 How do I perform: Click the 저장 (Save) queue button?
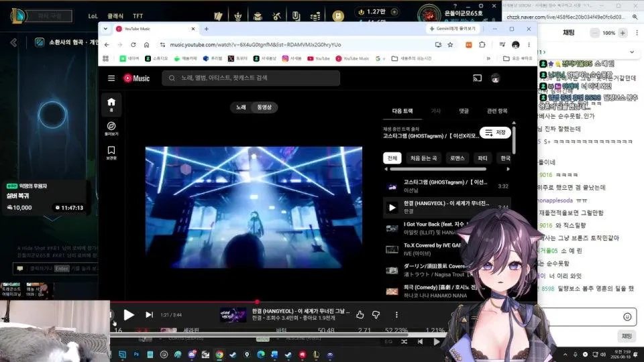(495, 133)
